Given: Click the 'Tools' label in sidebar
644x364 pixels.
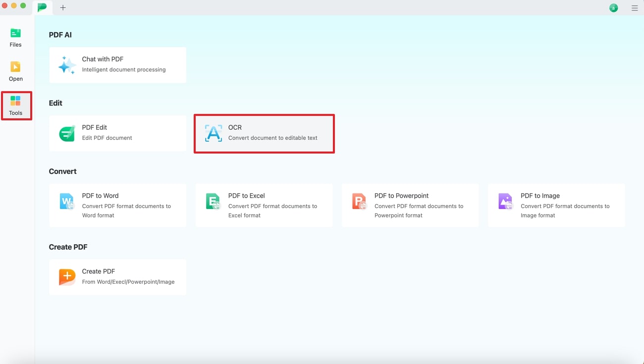Looking at the screenshot, I should 15,113.
